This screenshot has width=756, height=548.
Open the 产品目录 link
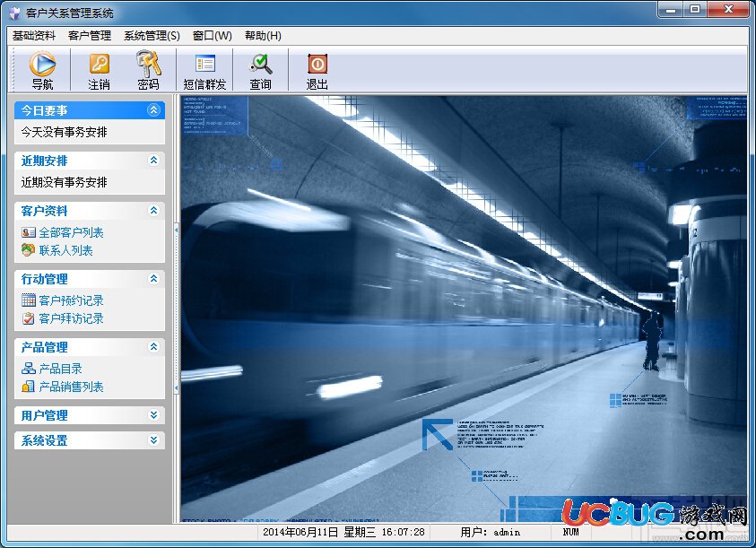[x=61, y=369]
